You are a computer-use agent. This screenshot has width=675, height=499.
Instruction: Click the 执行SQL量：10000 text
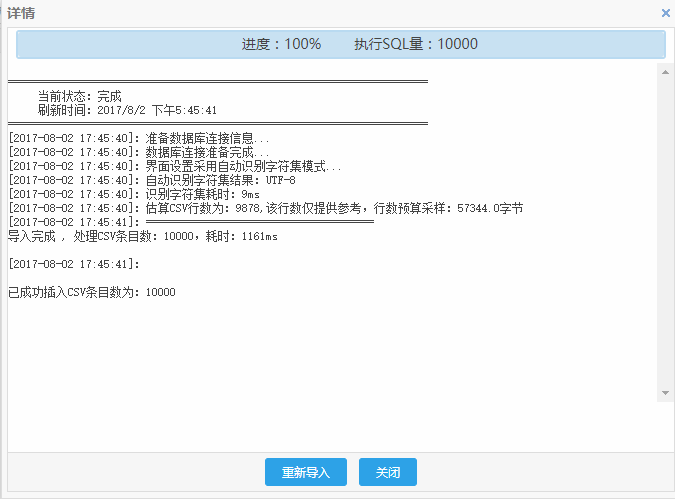pos(416,44)
